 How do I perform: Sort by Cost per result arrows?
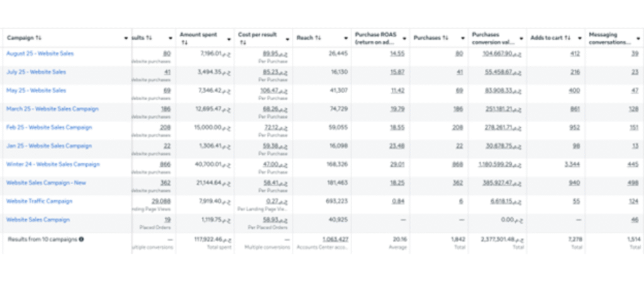pyautogui.click(x=242, y=43)
